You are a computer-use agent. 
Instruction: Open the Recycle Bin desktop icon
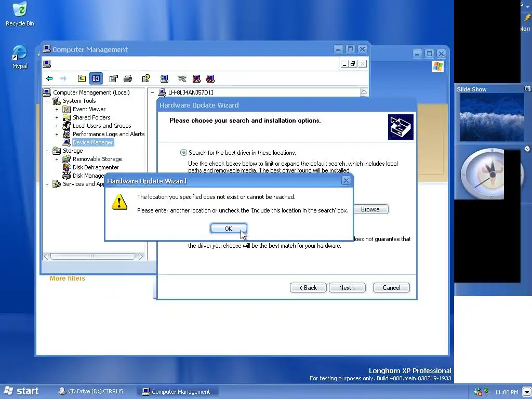(20, 14)
